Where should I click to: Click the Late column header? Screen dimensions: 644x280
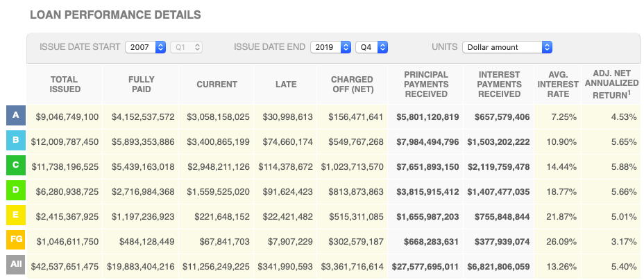pos(285,85)
